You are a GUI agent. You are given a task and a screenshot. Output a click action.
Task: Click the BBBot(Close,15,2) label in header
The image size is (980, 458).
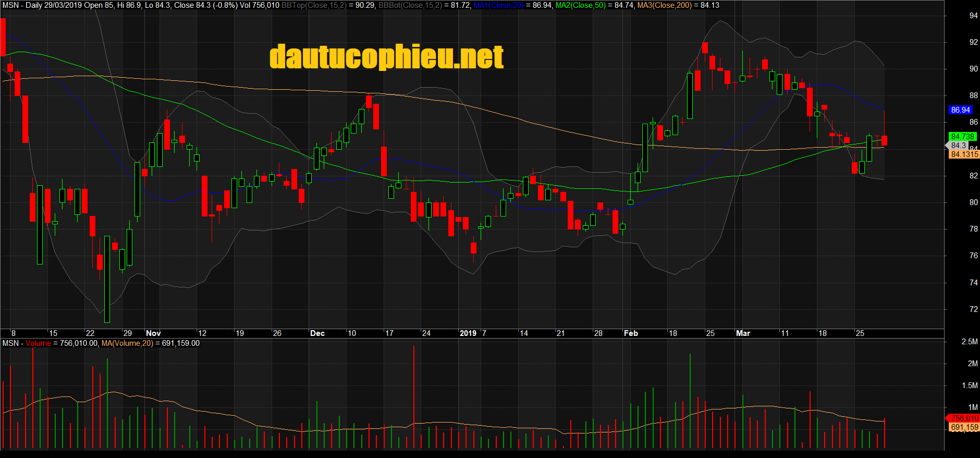point(410,5)
